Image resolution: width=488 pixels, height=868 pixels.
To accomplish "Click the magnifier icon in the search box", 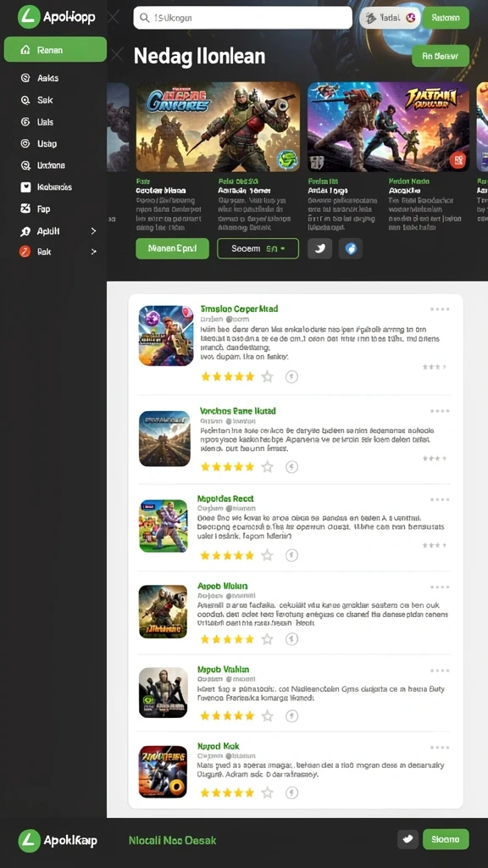I will pos(144,18).
